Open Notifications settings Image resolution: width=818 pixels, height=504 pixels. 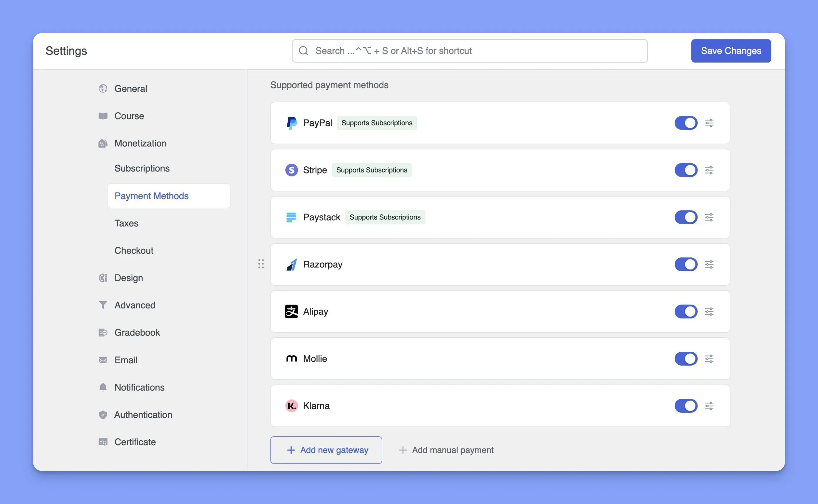(140, 387)
